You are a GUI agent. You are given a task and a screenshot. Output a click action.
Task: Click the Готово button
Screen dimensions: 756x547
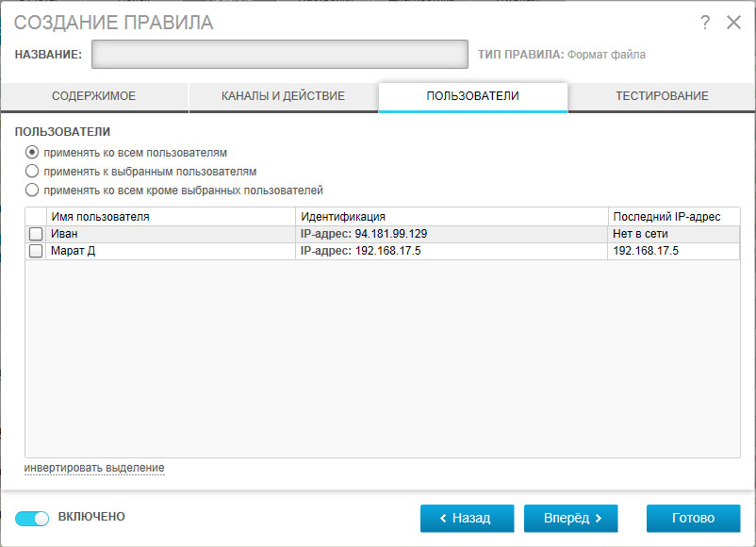point(694,518)
